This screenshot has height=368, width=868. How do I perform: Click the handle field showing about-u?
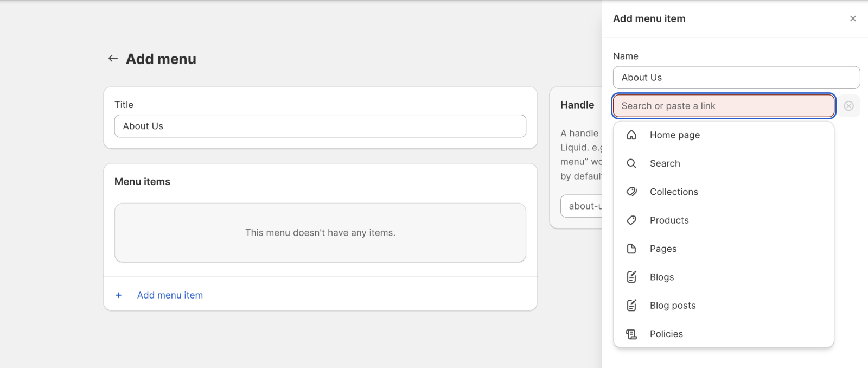581,206
